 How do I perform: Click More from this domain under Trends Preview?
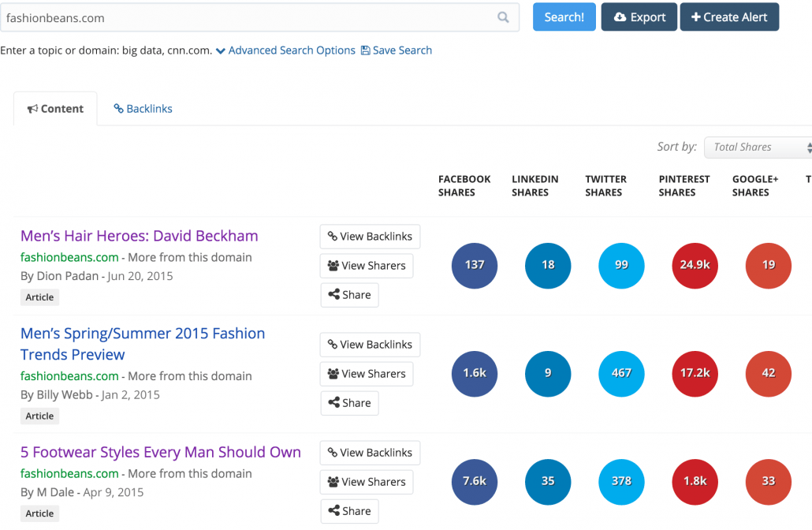pyautogui.click(x=189, y=376)
